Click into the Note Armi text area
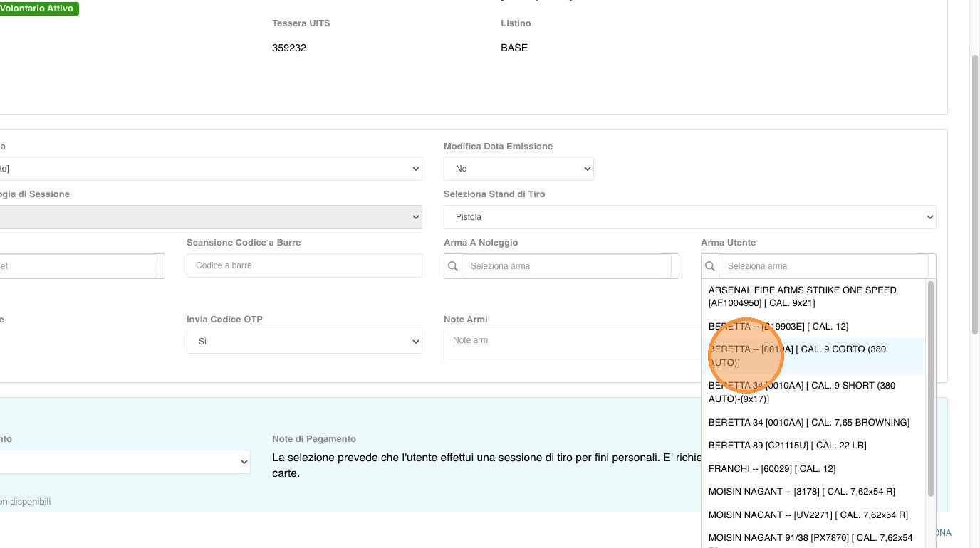980x548 pixels. pos(570,347)
